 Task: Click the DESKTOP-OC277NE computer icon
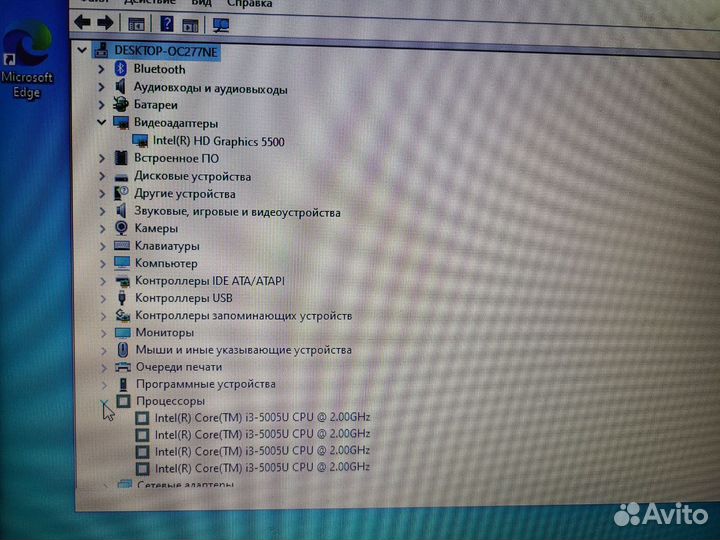(101, 50)
